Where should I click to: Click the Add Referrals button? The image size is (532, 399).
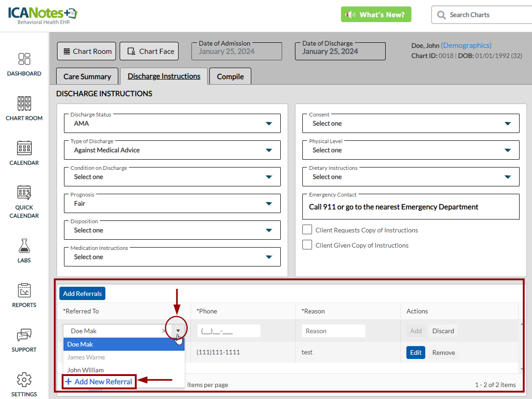82,294
